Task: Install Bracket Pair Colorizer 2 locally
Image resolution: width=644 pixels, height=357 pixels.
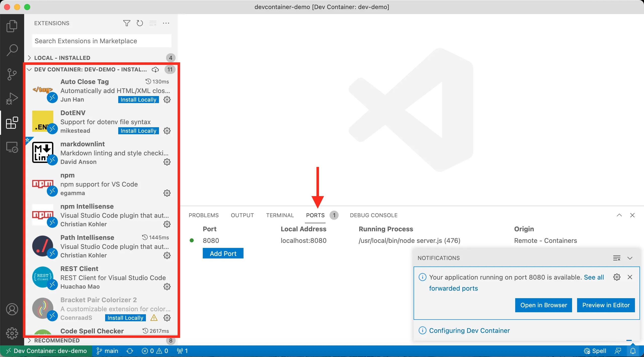Action: tap(125, 318)
